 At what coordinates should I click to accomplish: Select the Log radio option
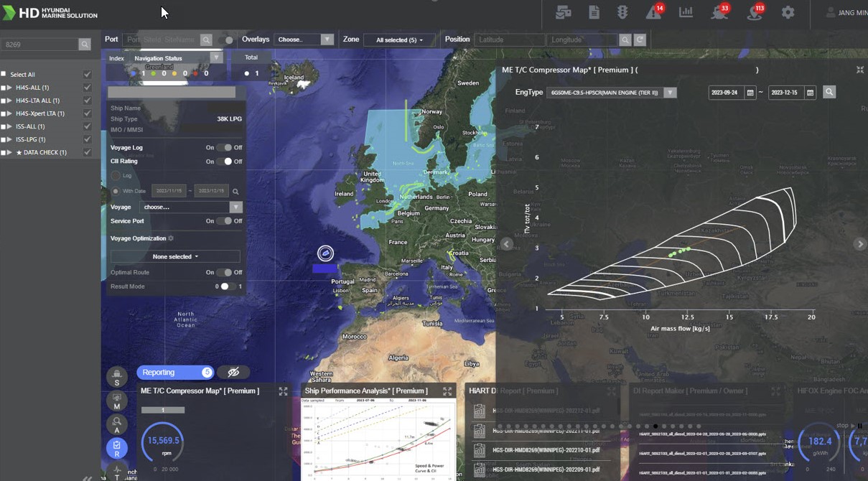point(116,175)
